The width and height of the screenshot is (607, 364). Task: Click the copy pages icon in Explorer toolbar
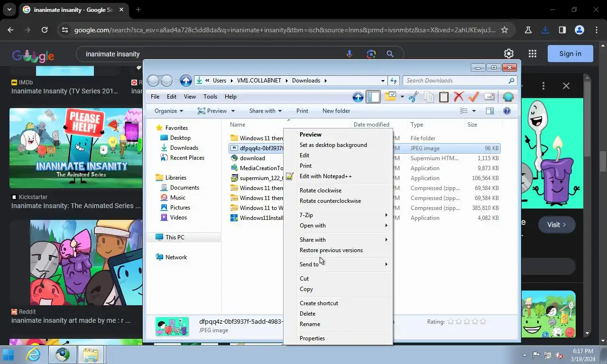coord(429,97)
